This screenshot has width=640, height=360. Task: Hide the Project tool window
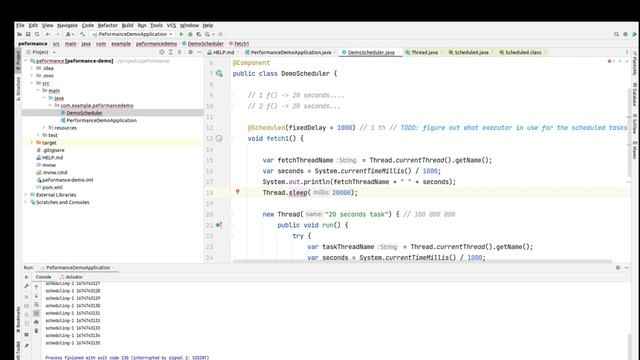click(199, 52)
